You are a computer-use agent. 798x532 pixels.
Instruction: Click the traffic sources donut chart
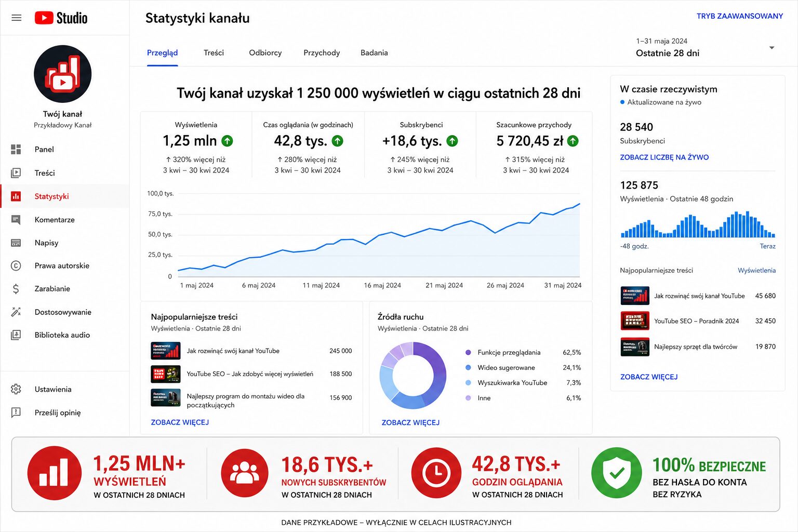[x=413, y=375]
